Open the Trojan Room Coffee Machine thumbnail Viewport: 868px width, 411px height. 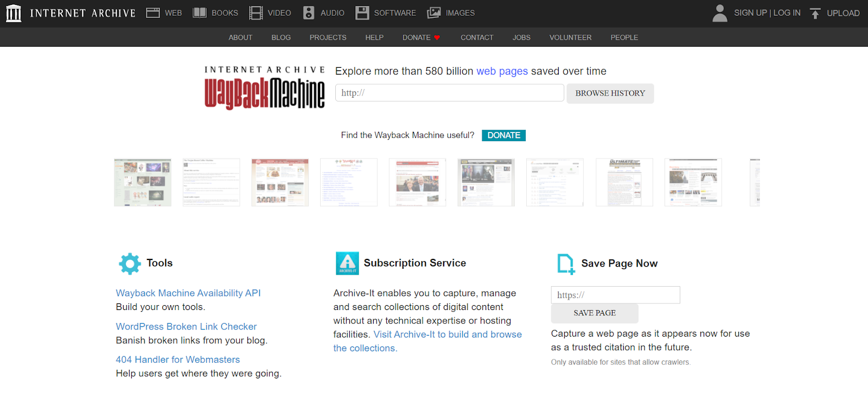point(211,182)
